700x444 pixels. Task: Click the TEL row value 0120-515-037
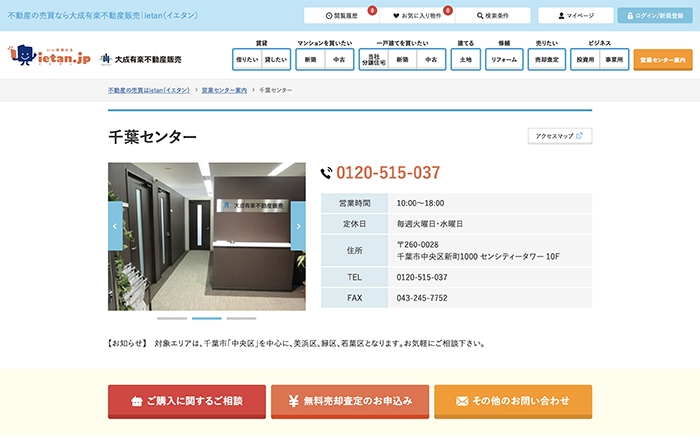(422, 277)
